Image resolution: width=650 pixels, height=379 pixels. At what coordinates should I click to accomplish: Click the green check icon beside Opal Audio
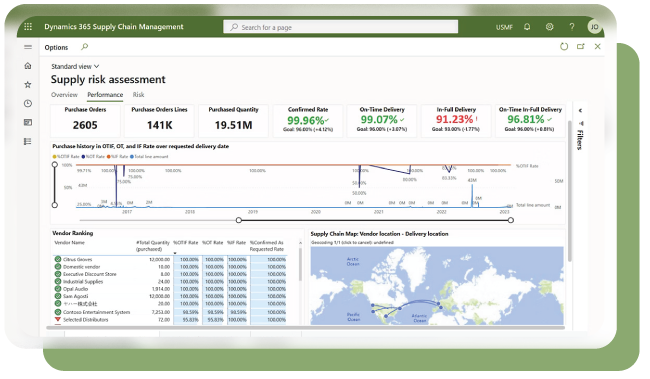[58, 289]
